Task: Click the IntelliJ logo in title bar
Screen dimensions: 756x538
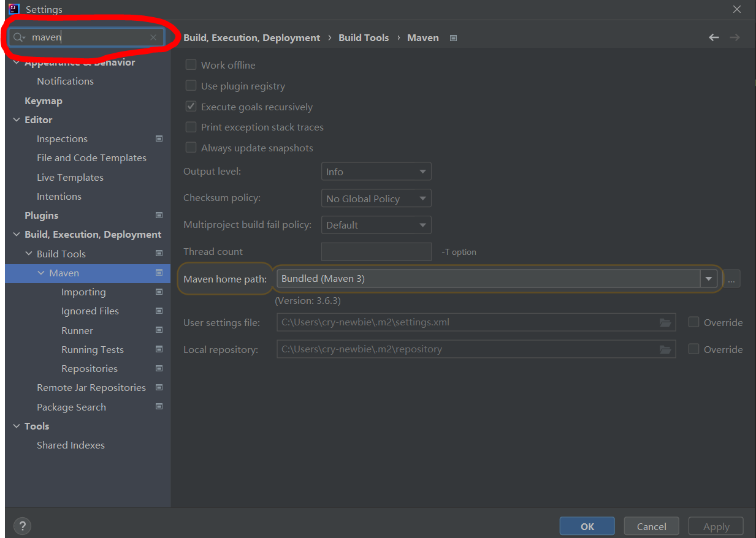Action: pos(13,9)
